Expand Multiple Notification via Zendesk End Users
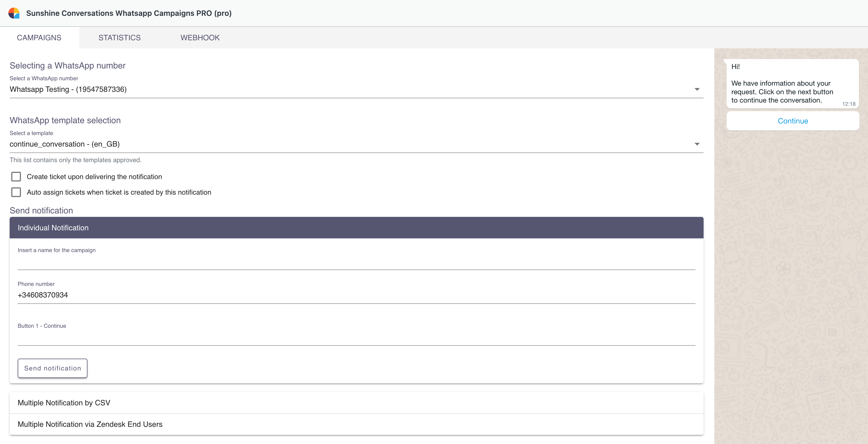 point(356,424)
